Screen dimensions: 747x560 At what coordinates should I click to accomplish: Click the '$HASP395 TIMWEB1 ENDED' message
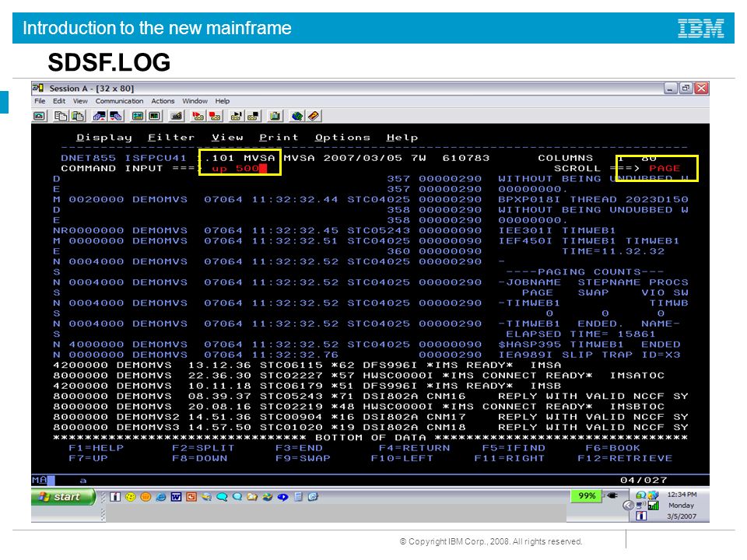click(589, 345)
